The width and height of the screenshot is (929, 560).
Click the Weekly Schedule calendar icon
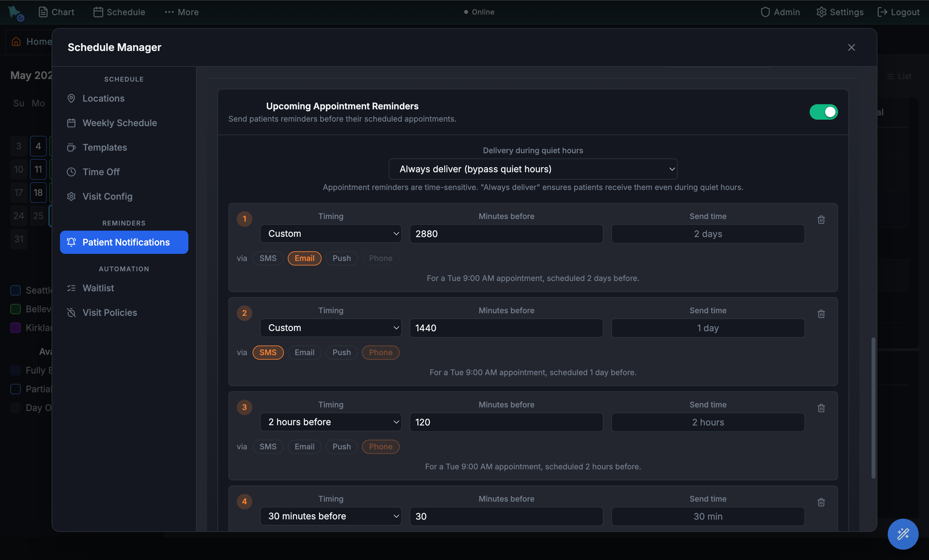coord(71,123)
